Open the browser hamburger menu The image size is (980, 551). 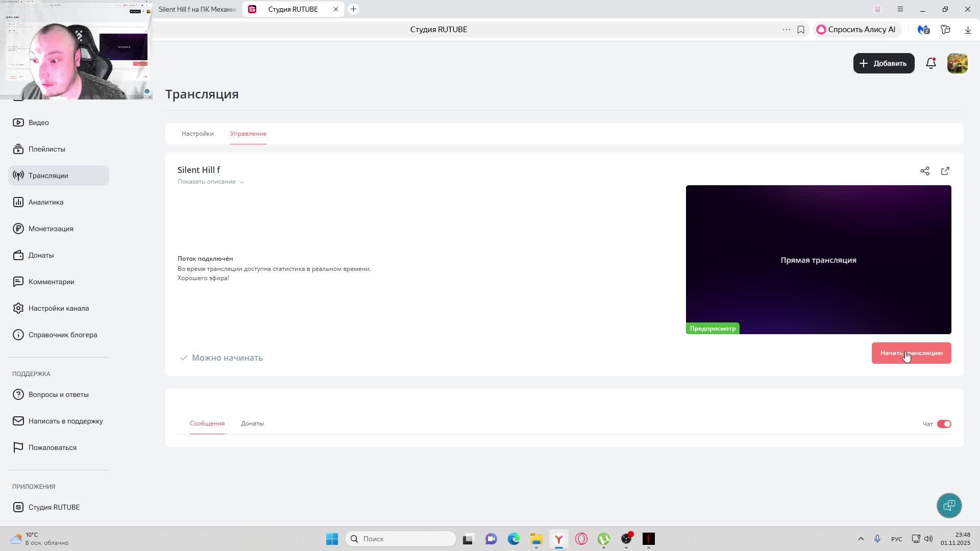click(900, 9)
